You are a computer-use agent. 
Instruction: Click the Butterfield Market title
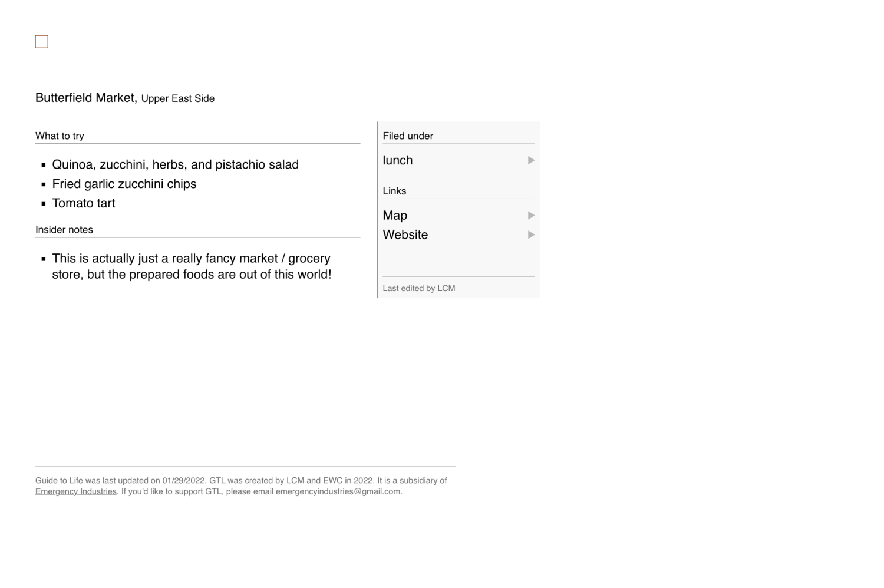85,98
